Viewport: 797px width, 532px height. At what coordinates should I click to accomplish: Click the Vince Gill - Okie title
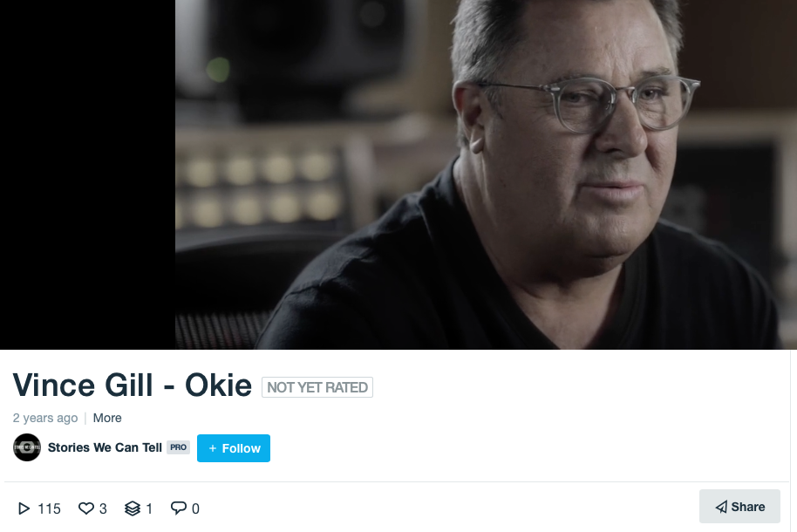pos(133,385)
